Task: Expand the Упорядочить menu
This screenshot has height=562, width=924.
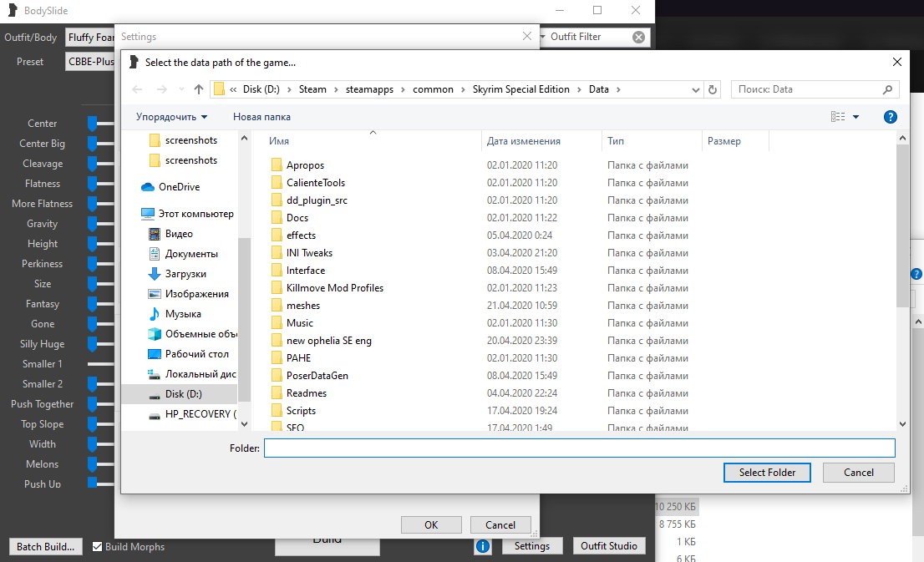Action: point(171,117)
